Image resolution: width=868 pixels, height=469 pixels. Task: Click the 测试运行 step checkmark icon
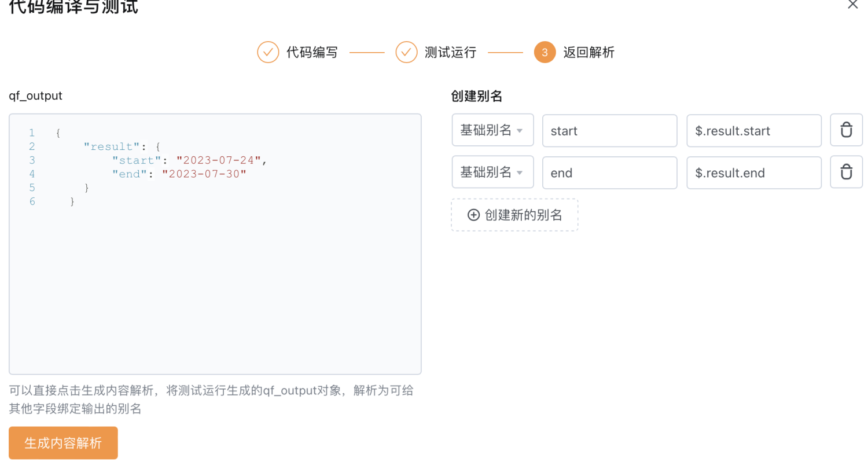coord(406,52)
